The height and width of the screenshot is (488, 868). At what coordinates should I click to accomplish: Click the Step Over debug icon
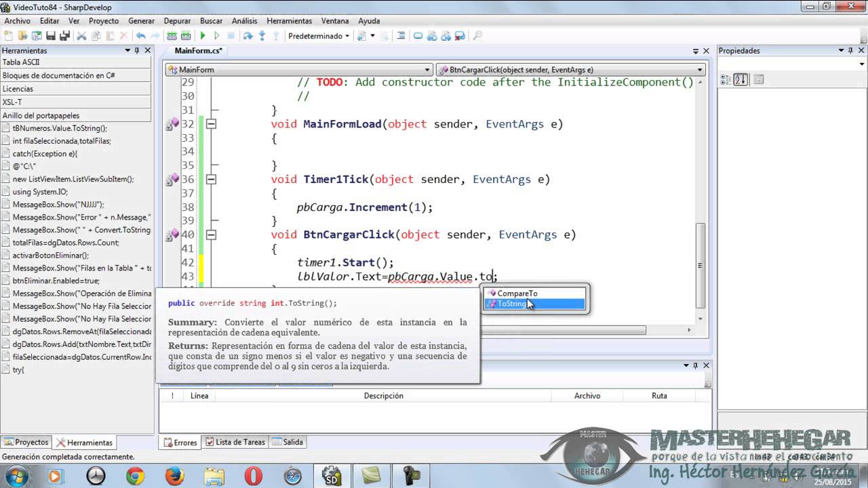(x=248, y=36)
